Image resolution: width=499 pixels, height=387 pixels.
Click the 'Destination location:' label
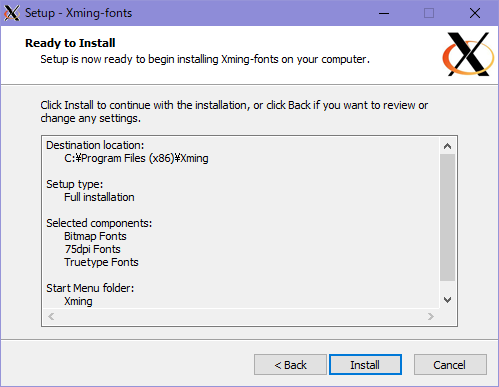point(95,145)
